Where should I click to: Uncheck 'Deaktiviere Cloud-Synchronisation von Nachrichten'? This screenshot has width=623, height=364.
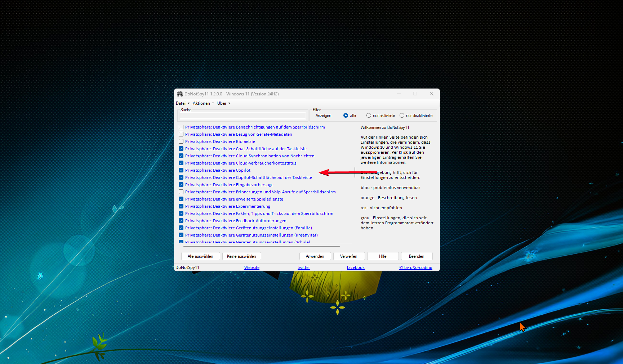pyautogui.click(x=181, y=156)
